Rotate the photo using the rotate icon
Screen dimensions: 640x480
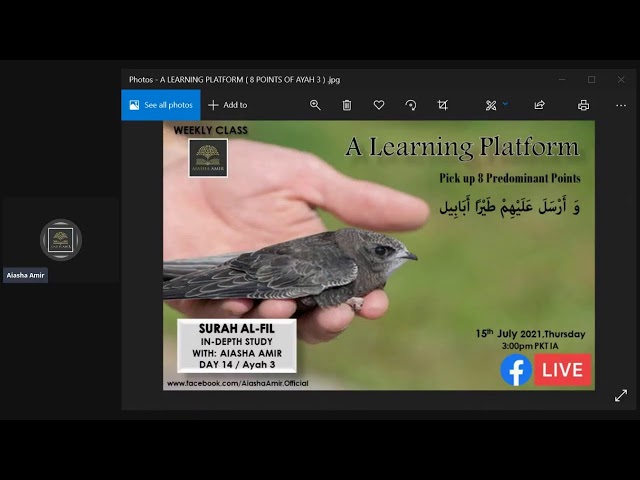(x=411, y=105)
